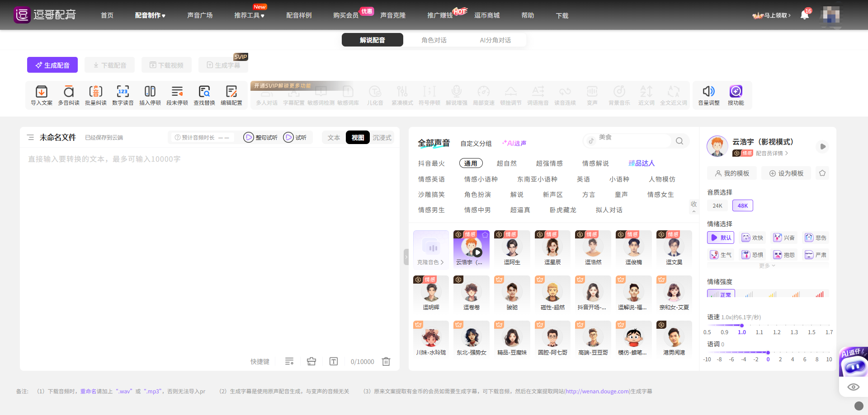Click the search magnifier in voice search
This screenshot has height=415, width=868.
click(679, 141)
